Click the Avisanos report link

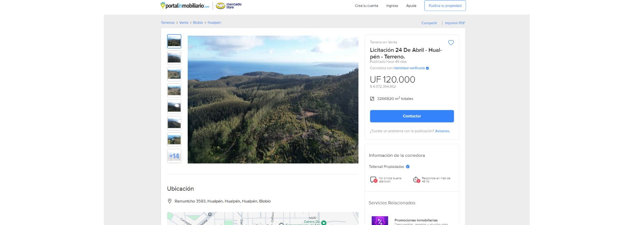pyautogui.click(x=442, y=131)
